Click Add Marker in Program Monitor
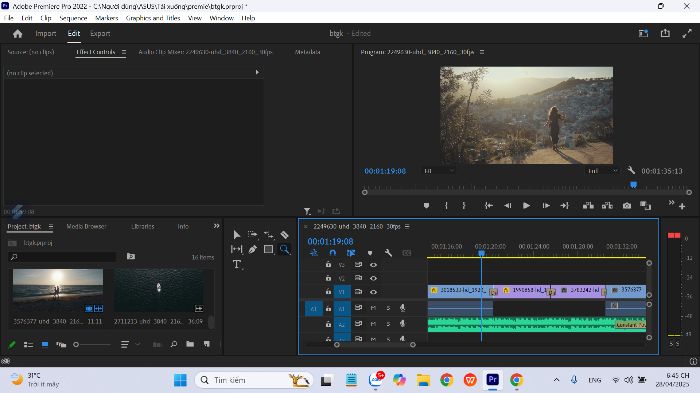The width and height of the screenshot is (700, 393). point(426,205)
